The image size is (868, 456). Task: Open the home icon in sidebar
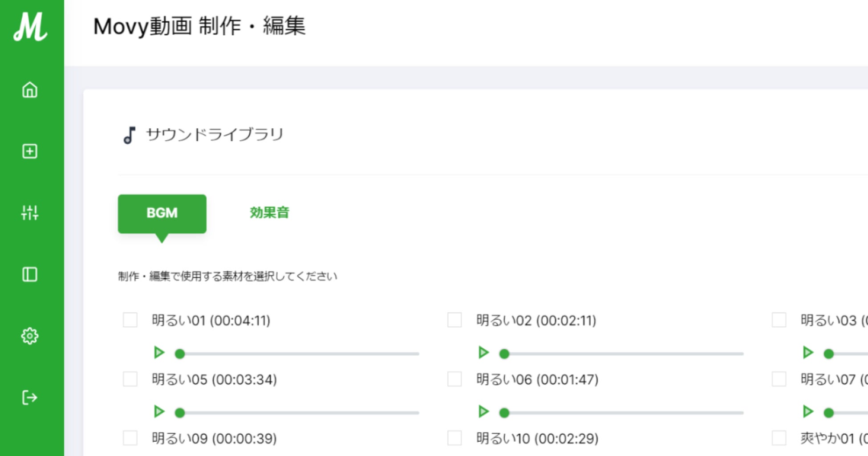(30, 90)
